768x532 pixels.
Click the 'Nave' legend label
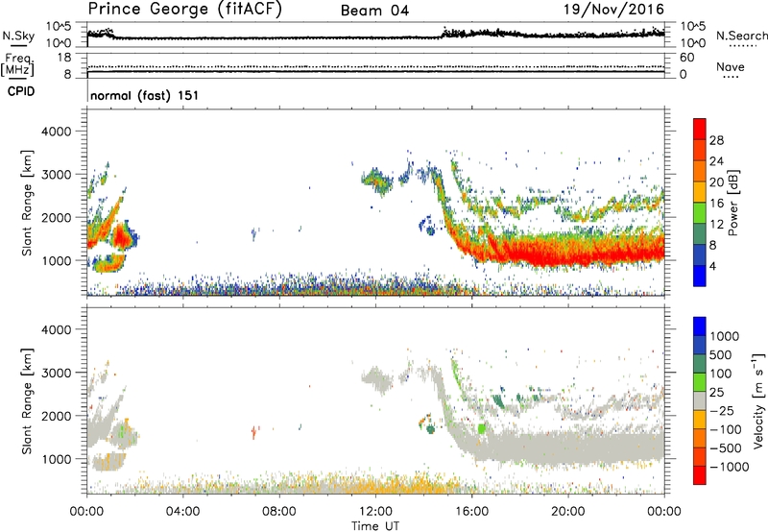point(730,66)
